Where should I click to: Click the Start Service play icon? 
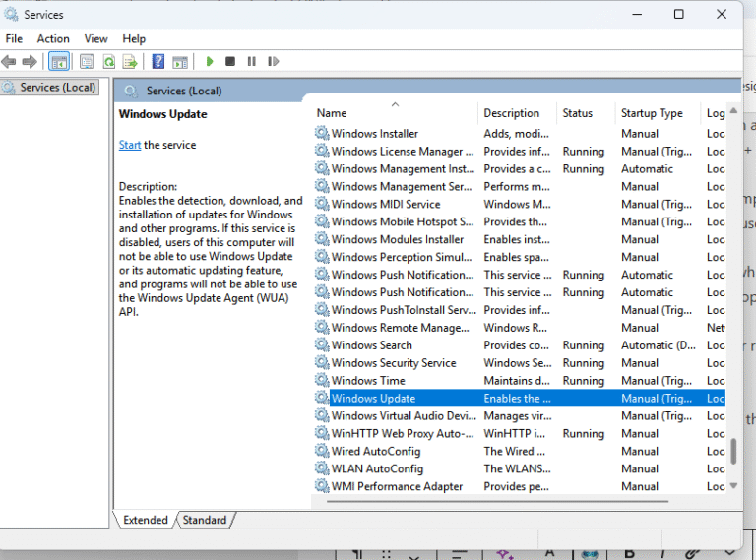click(x=210, y=61)
